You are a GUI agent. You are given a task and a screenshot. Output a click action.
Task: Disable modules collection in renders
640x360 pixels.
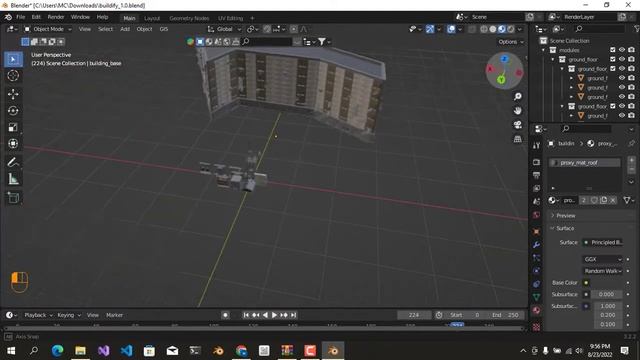click(631, 50)
